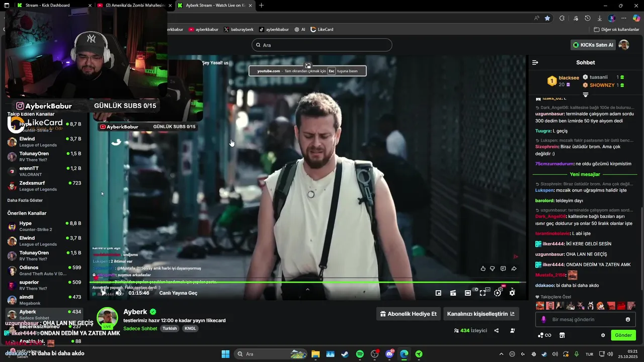Image resolution: width=644 pixels, height=362 pixels.
Task: Send the chat message with Gönder
Action: tap(623, 335)
